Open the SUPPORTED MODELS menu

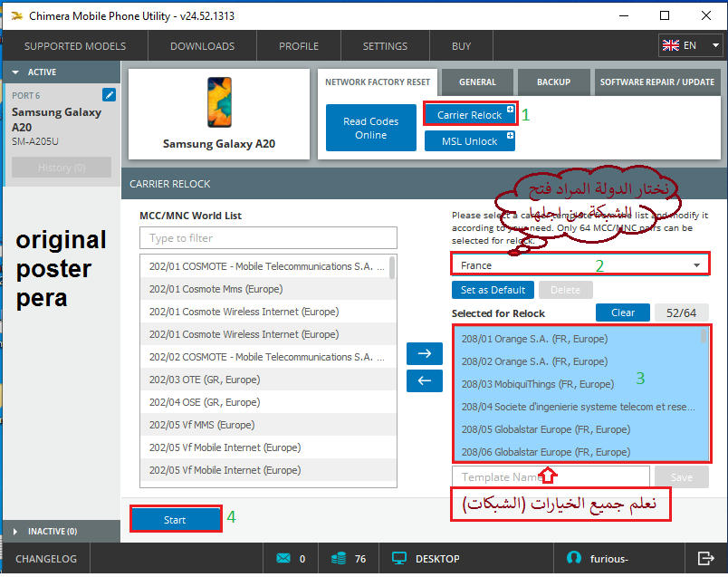tap(75, 46)
